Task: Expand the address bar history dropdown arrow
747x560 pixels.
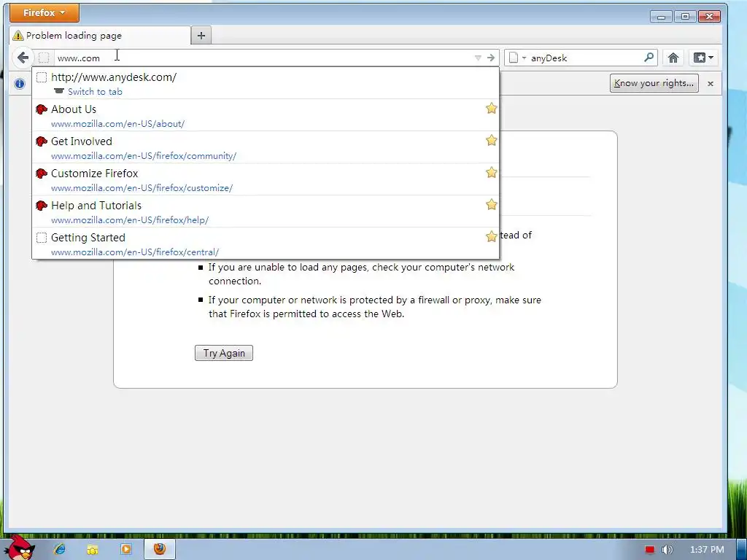Action: [478, 58]
